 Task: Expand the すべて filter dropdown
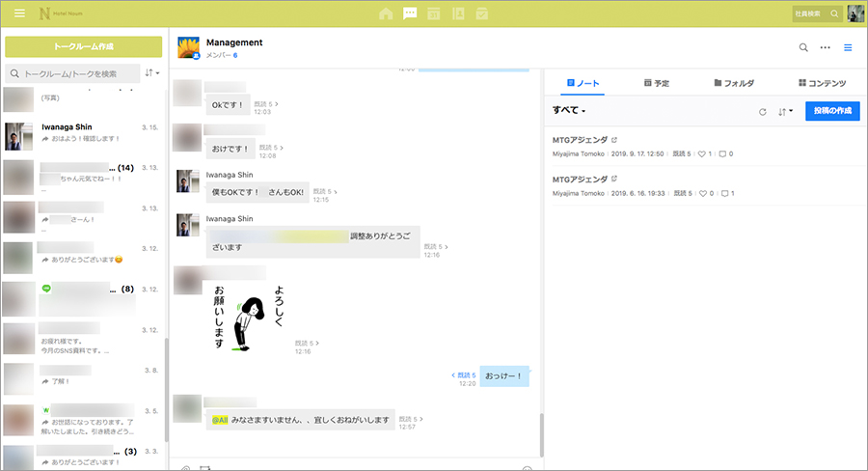coord(569,111)
